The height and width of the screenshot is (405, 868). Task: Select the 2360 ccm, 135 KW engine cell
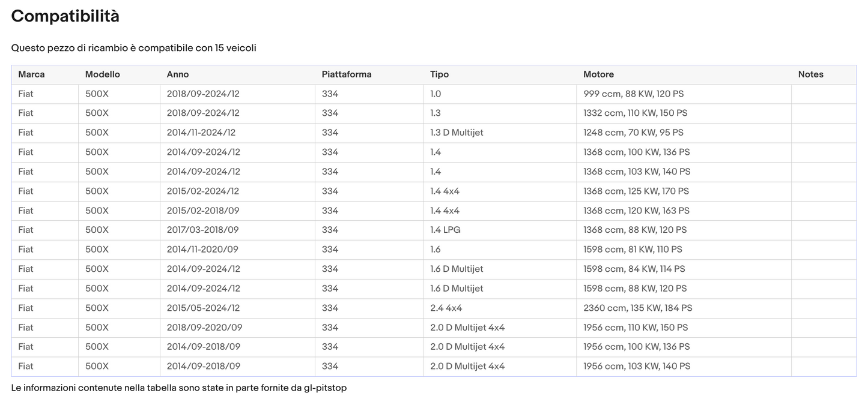coord(637,308)
